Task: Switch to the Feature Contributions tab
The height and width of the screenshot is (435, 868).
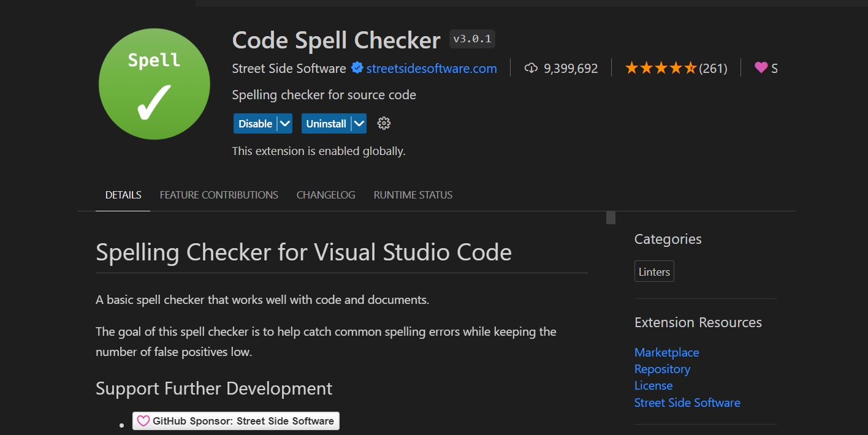Action: (x=219, y=195)
